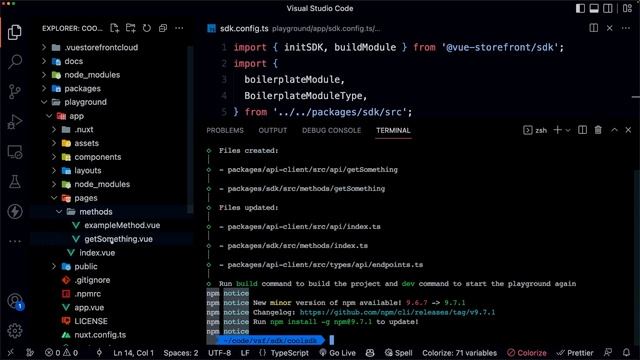Open Explorer's more actions menu
Image resolution: width=640 pixels, height=360 pixels.
(x=179, y=28)
